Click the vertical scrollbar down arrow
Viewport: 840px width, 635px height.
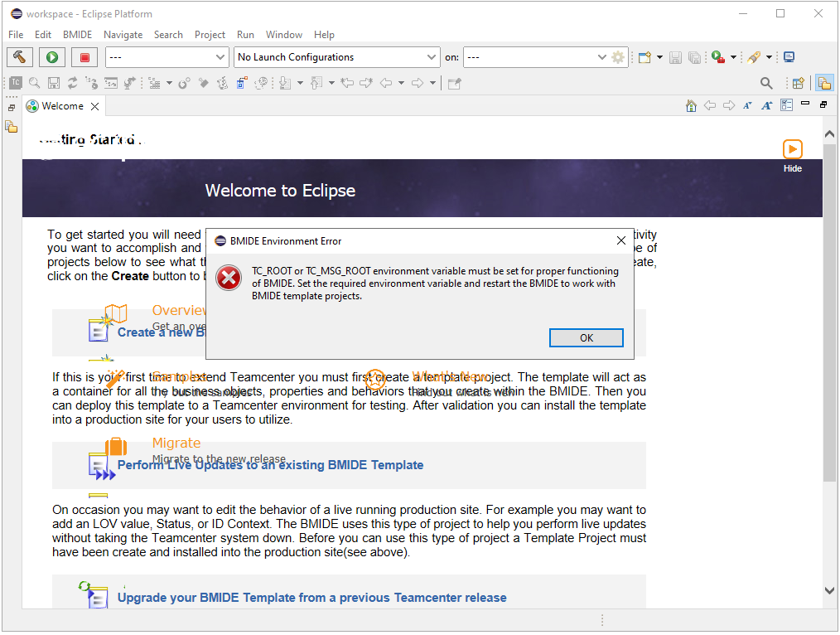coord(830,590)
